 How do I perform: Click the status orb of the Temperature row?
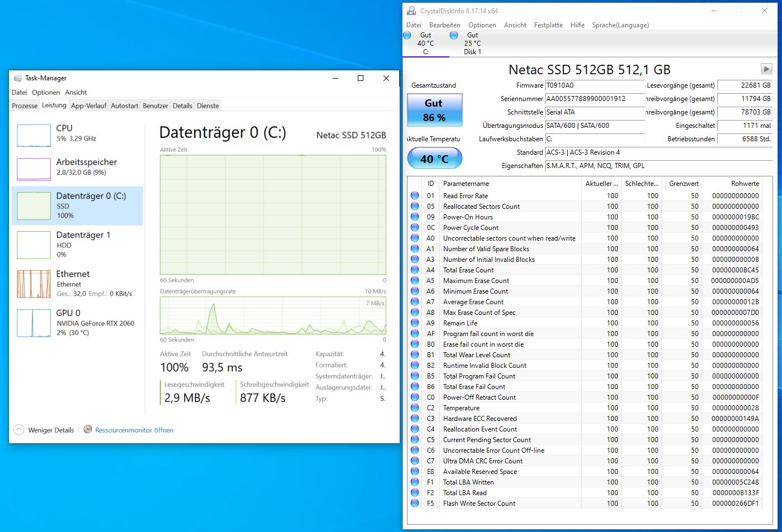tap(415, 408)
